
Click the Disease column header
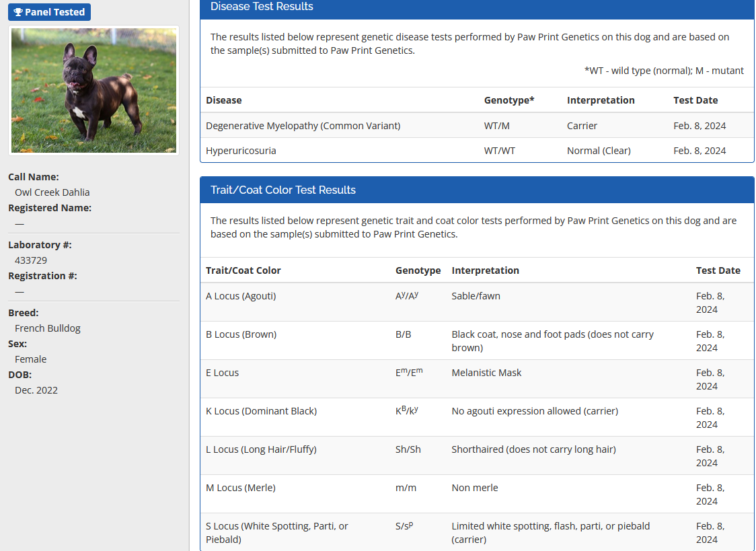(224, 100)
